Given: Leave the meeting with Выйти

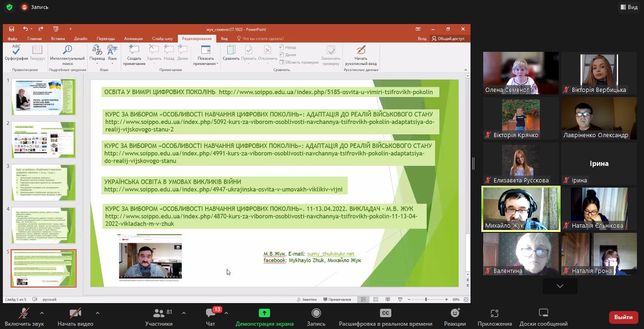Looking at the screenshot, I should [x=623, y=317].
